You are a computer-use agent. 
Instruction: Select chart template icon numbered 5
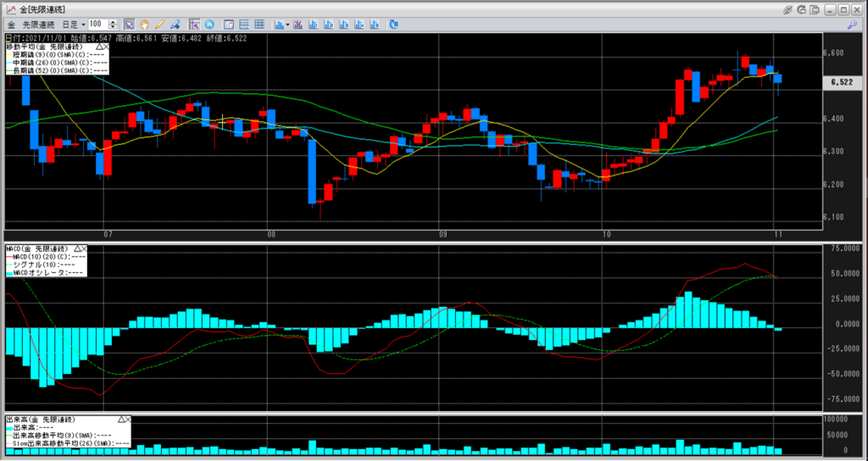[x=376, y=25]
